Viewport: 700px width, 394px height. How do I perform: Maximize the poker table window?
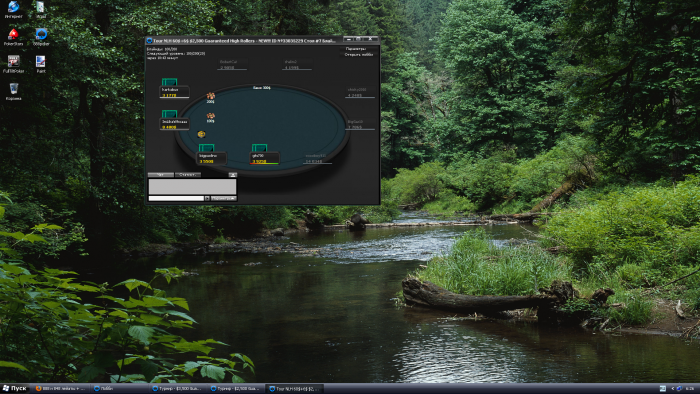click(358, 39)
